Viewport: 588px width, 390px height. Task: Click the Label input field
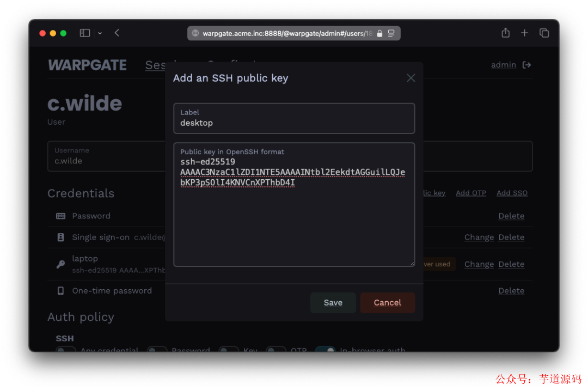(x=294, y=119)
